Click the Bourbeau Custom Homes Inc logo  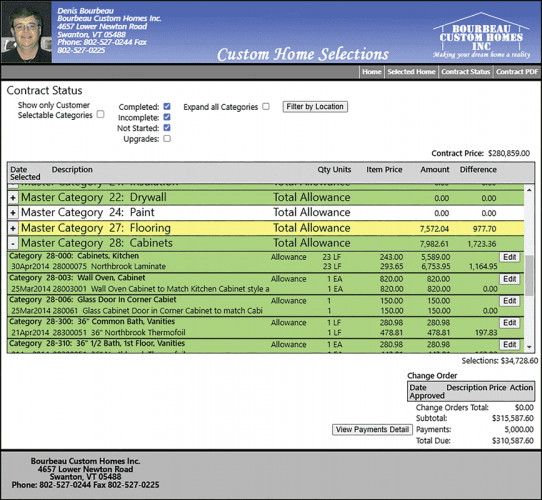[481, 35]
